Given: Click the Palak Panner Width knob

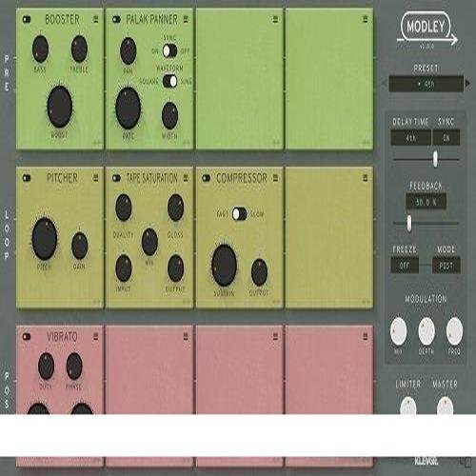Looking at the screenshot, I should [169, 115].
